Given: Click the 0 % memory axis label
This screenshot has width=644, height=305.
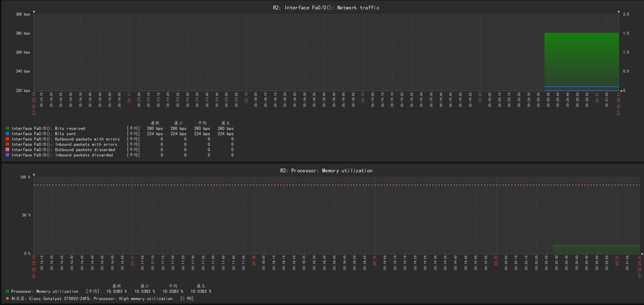Looking at the screenshot, I should (x=27, y=253).
